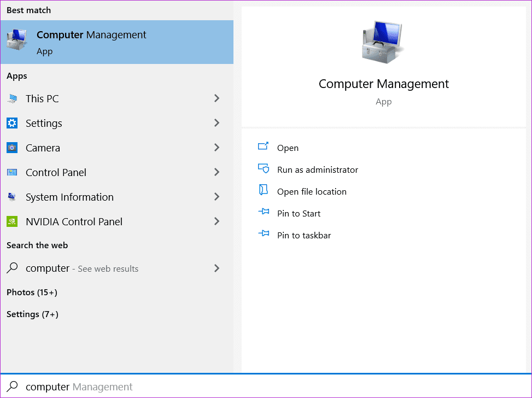Click the Search the web heading
The height and width of the screenshot is (398, 532).
[x=37, y=245]
